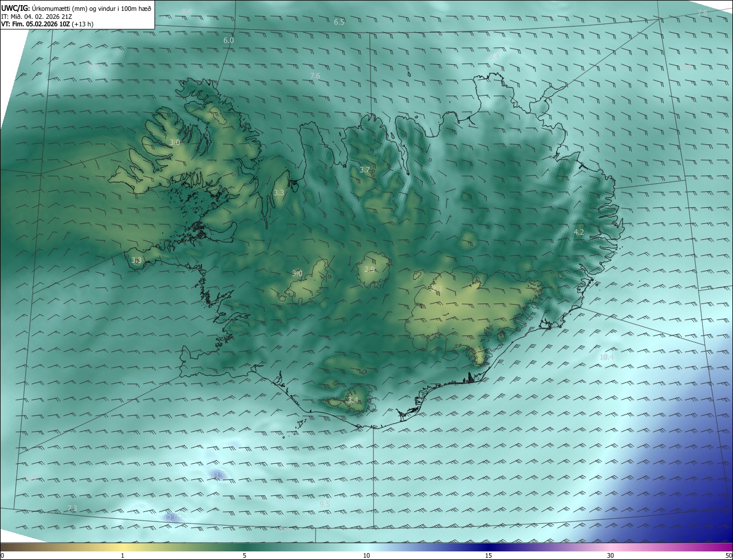Click the 3.4 value label on the map

353,400
